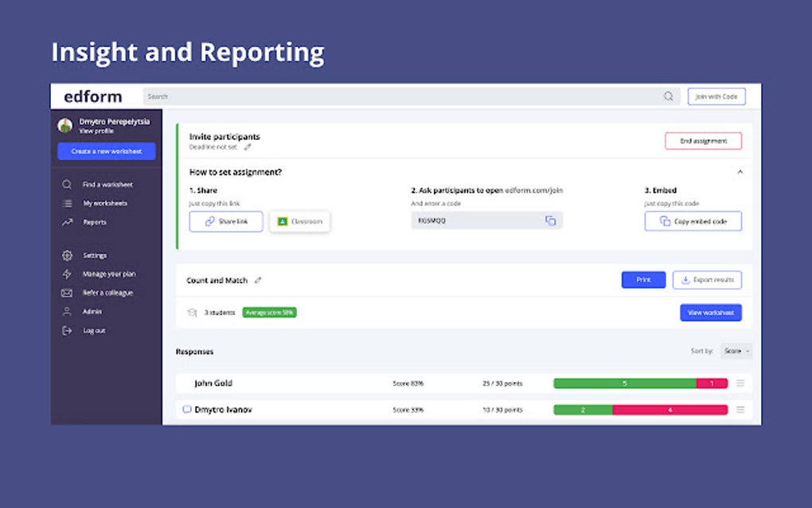Open View profile link

click(x=96, y=131)
